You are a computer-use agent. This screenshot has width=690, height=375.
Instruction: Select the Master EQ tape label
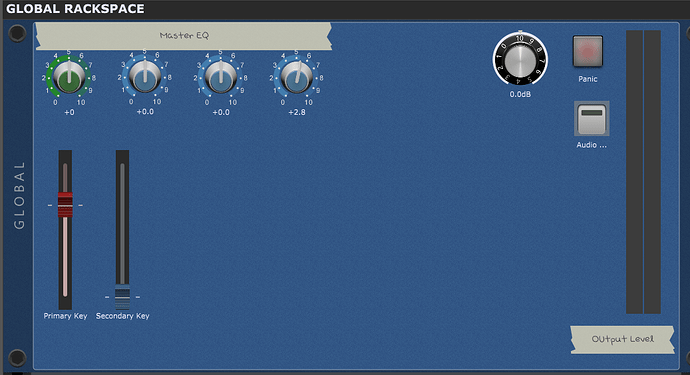click(x=184, y=36)
